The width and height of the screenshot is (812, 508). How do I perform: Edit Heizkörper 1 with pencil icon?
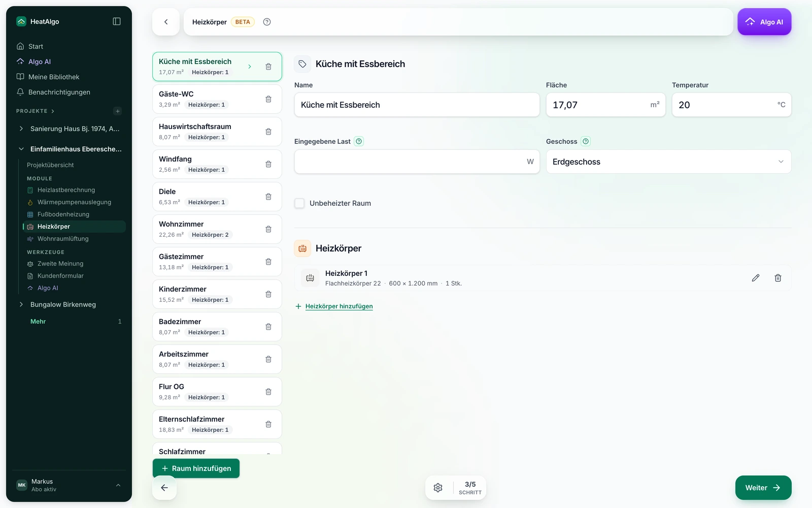756,278
